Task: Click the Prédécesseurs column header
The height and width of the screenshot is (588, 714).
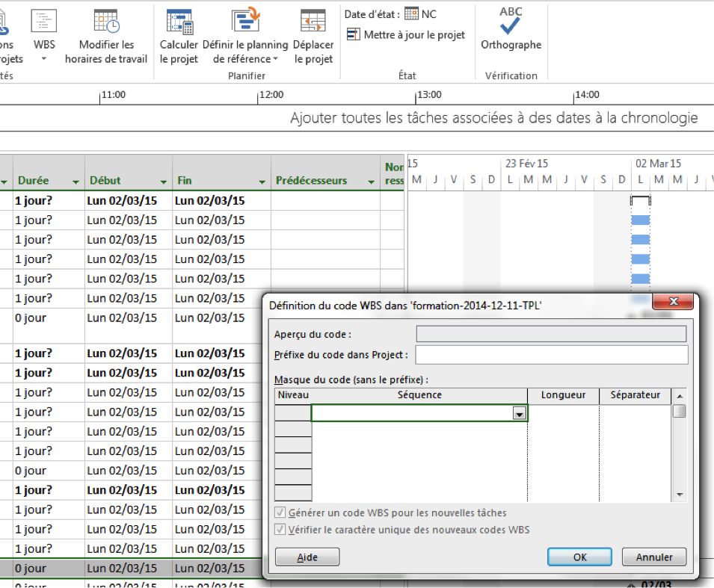Action: click(x=325, y=173)
